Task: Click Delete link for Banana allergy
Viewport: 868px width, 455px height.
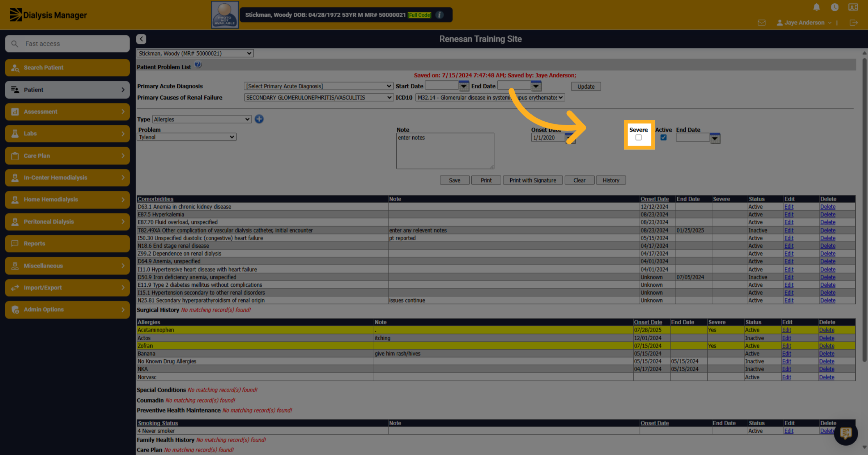Action: (826, 354)
